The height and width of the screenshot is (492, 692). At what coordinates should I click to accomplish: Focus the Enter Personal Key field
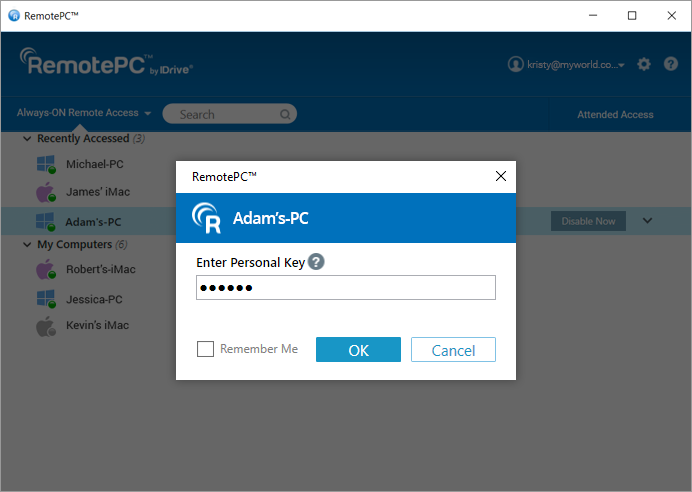[x=346, y=288]
